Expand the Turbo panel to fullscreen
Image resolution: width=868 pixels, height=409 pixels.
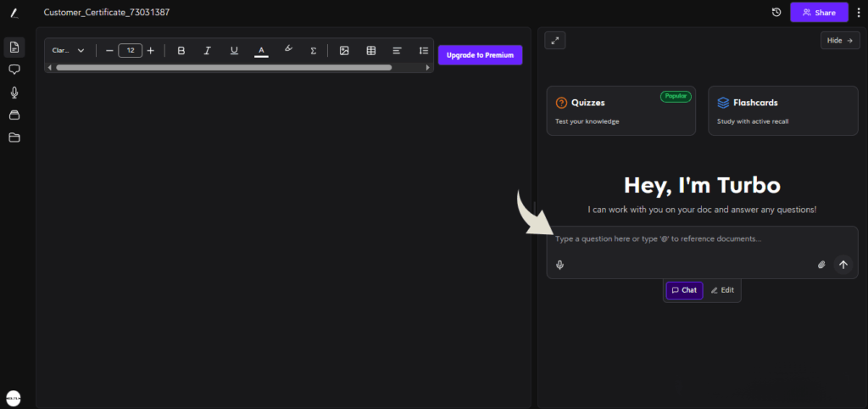click(555, 40)
